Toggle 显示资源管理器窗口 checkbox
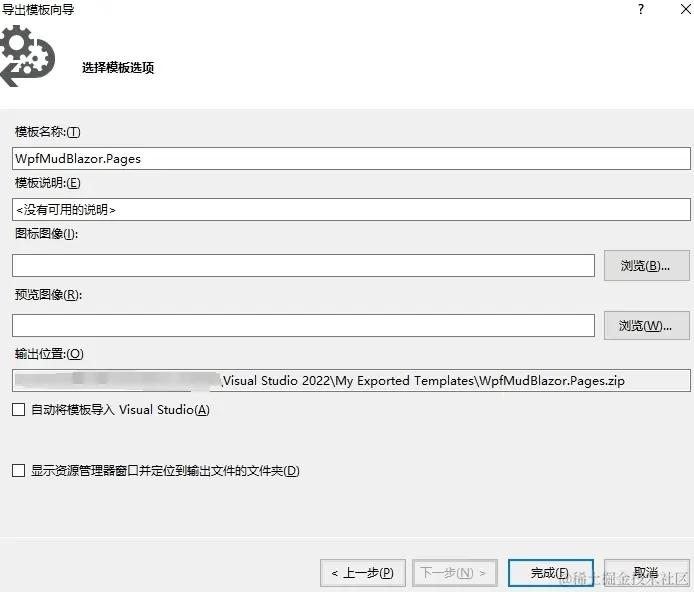Viewport: 694px width, 592px height. click(x=19, y=471)
